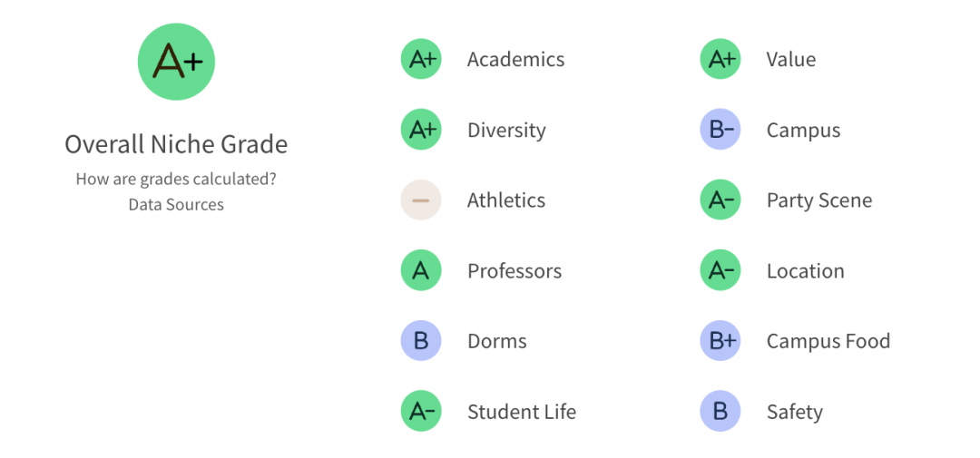Click the B+ badge for Campus Food

tap(720, 341)
